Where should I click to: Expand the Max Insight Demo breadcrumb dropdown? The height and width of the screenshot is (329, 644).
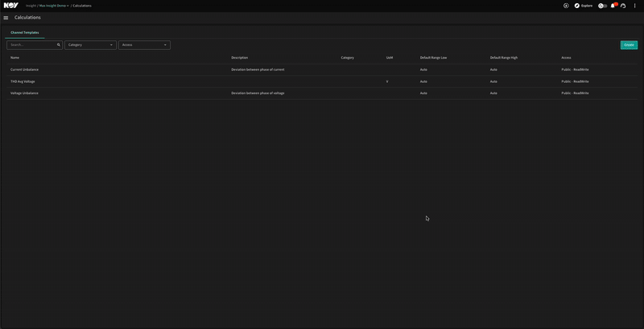[x=54, y=6]
